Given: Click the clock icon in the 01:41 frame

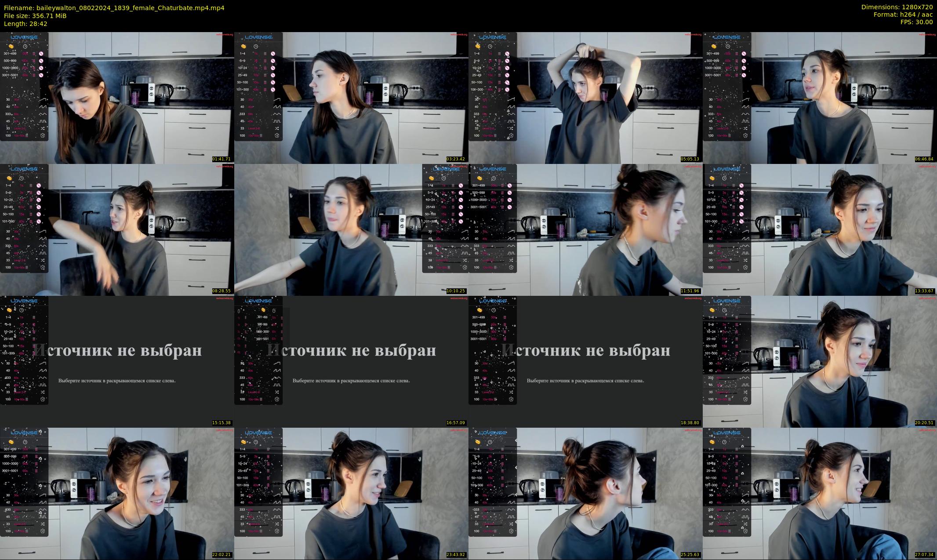Looking at the screenshot, I should click(25, 46).
